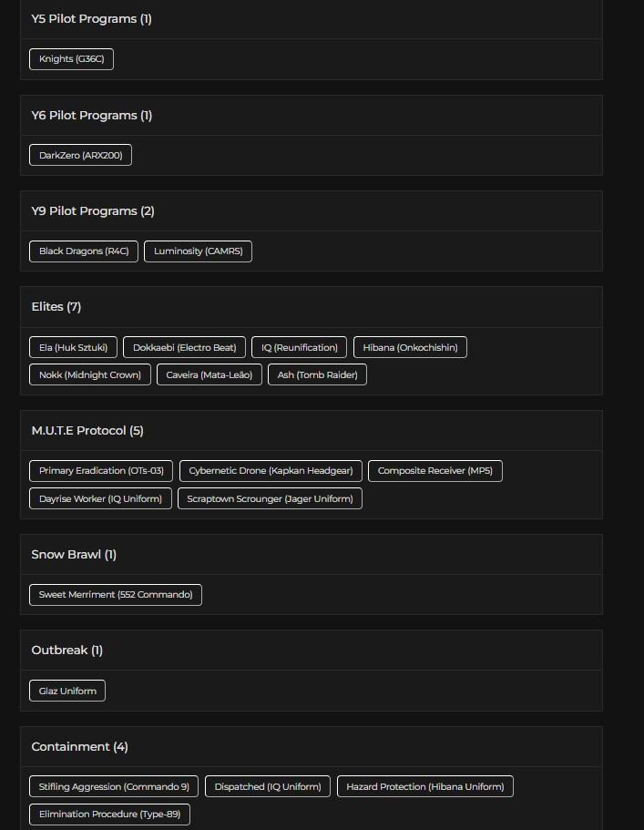Select the IQ (Reunification) tag
This screenshot has width=644, height=830.
[299, 347]
